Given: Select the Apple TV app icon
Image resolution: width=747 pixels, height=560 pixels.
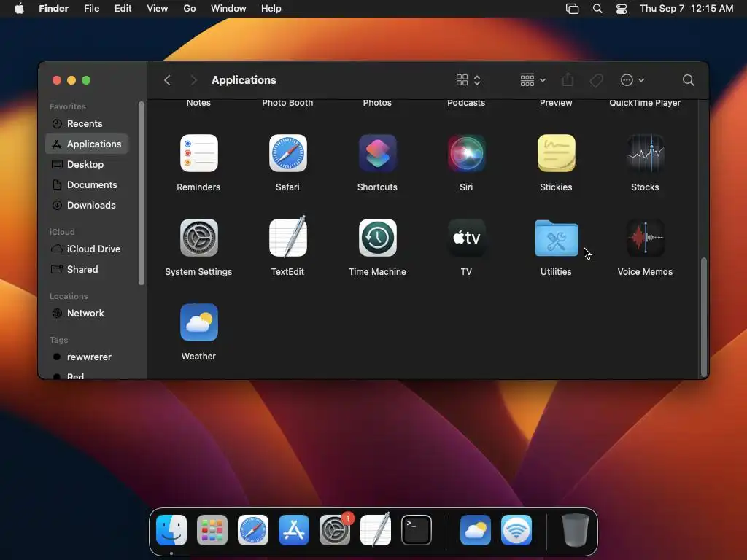Looking at the screenshot, I should coord(466,238).
